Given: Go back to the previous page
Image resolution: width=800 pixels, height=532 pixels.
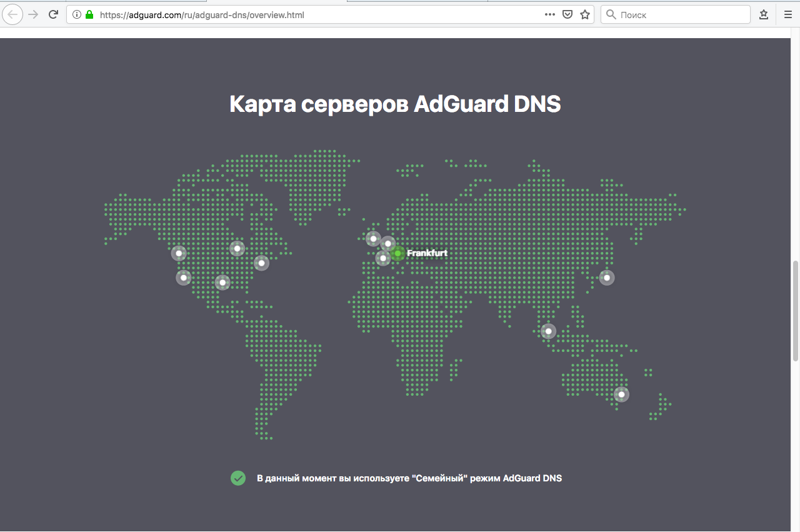Looking at the screenshot, I should click(x=13, y=14).
